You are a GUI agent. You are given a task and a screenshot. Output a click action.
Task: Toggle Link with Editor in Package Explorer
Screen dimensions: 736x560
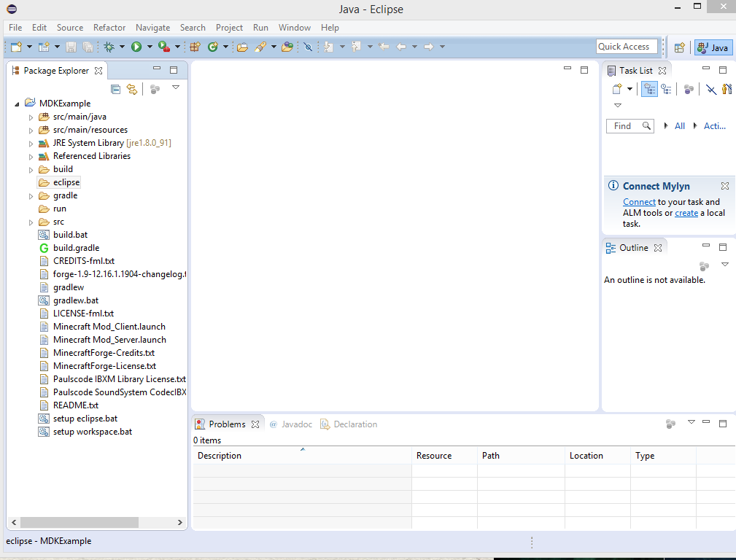(132, 89)
